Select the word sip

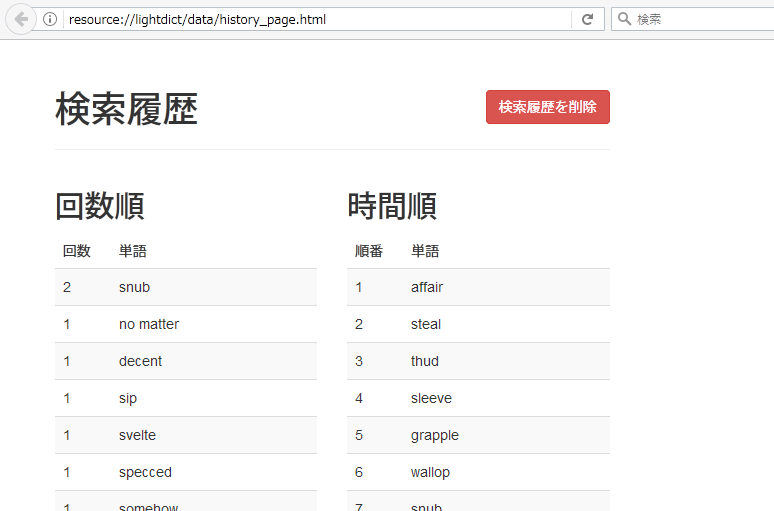point(128,398)
